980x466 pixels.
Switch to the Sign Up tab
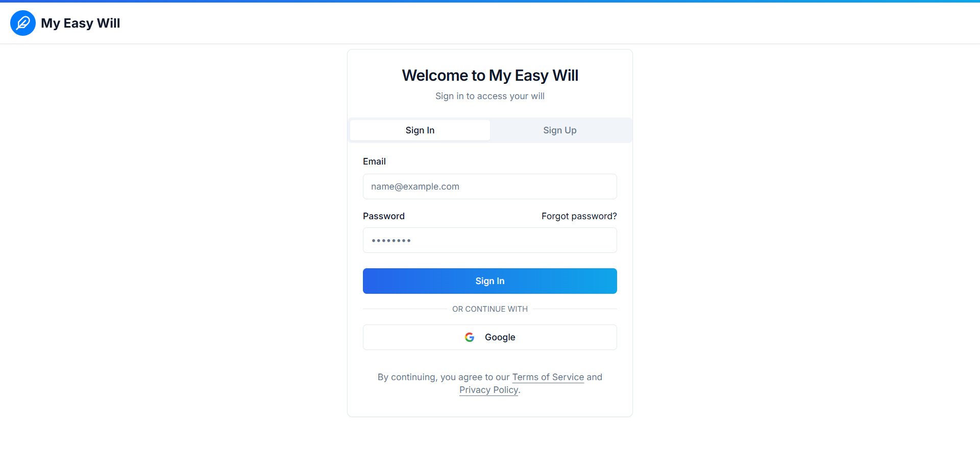(x=560, y=130)
